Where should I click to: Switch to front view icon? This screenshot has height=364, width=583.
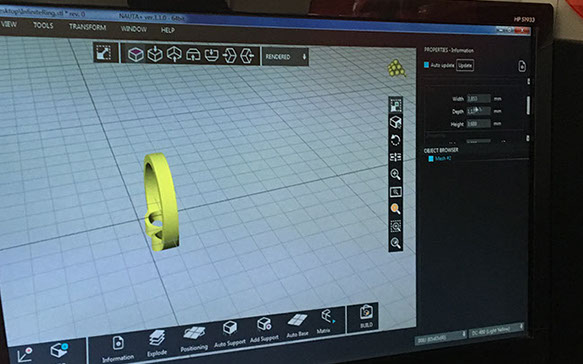[x=193, y=55]
